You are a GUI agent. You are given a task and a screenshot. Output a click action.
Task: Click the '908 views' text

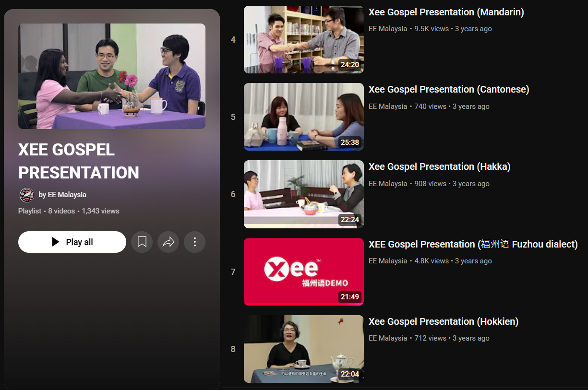[431, 184]
